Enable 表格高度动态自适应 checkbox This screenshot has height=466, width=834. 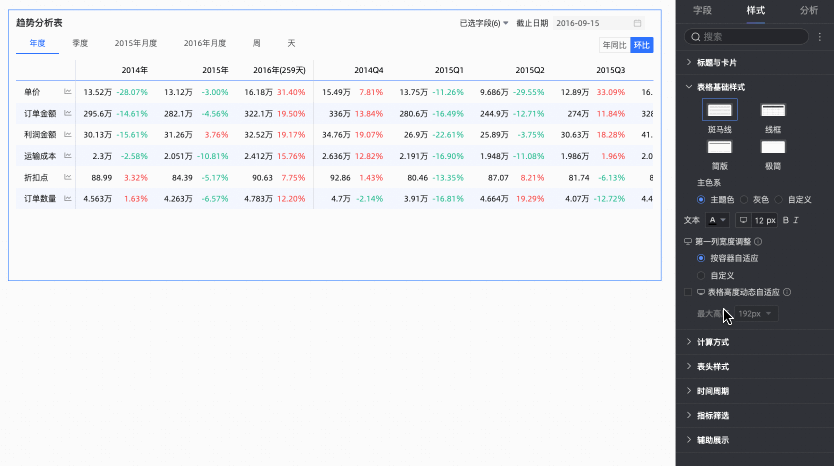pos(688,292)
